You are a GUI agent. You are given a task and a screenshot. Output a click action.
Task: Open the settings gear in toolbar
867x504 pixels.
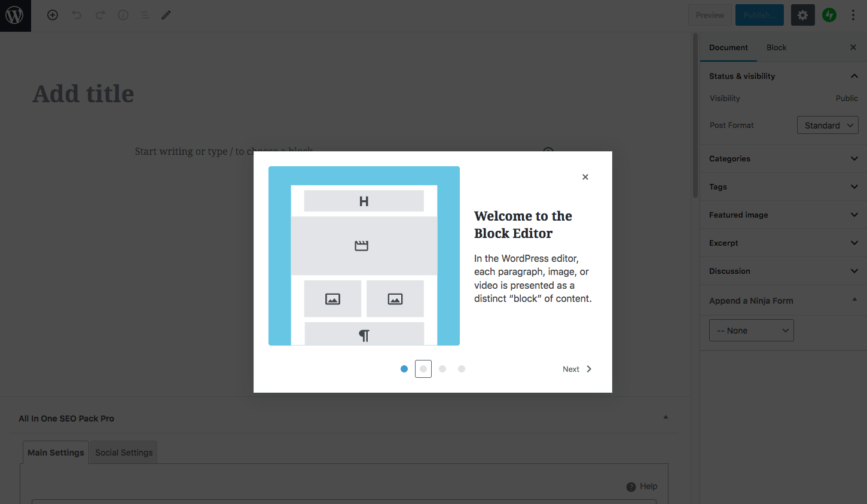click(x=802, y=15)
